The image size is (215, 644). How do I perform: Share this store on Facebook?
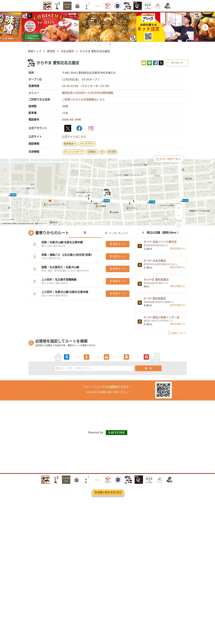click(155, 63)
